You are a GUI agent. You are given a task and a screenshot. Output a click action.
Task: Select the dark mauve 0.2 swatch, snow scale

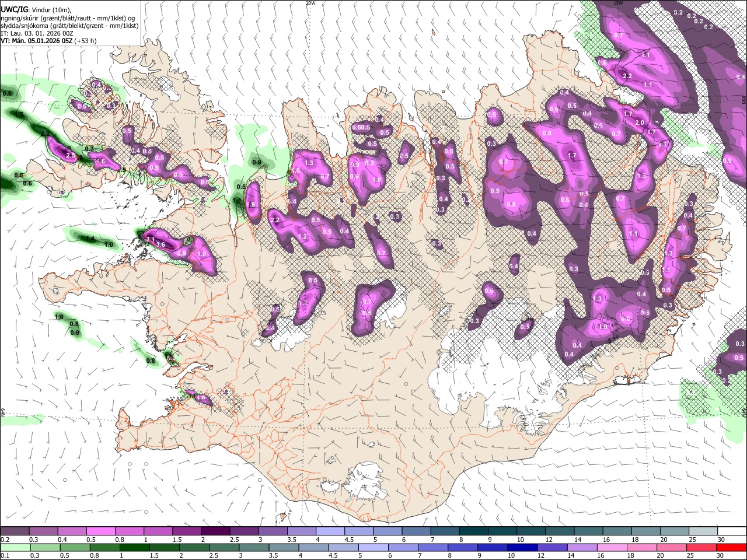pyautogui.click(x=15, y=531)
